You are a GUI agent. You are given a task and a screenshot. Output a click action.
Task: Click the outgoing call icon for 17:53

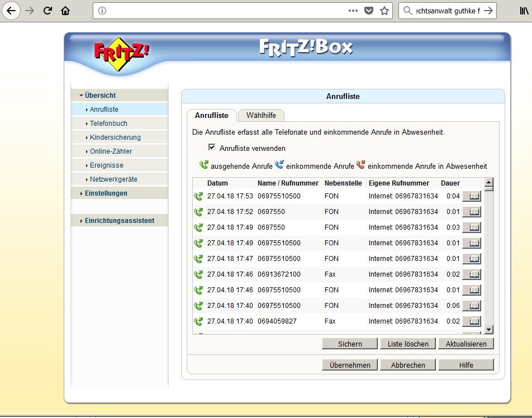198,196
